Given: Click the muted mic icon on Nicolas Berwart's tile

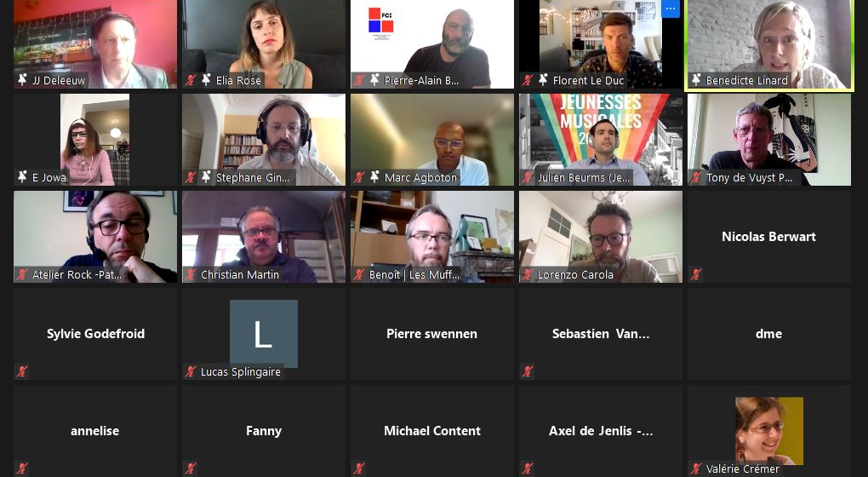Looking at the screenshot, I should [x=696, y=274].
